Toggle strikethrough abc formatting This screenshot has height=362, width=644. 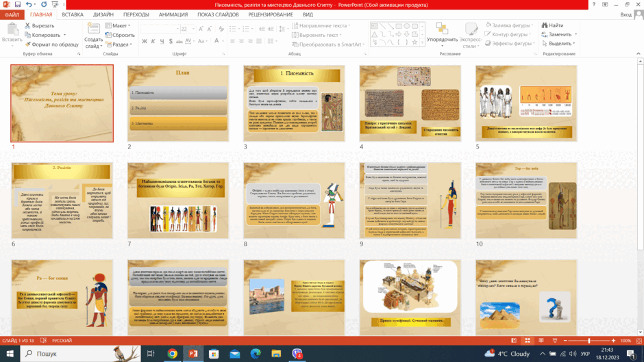[179, 41]
